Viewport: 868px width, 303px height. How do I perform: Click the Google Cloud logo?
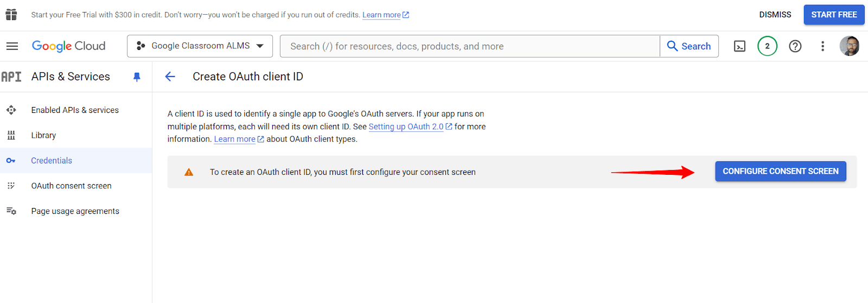[x=68, y=46]
